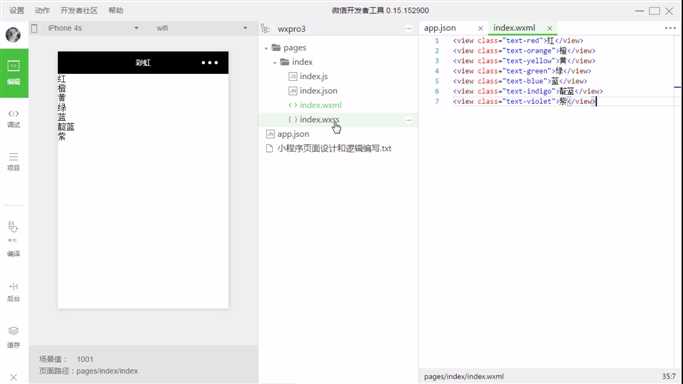683x384 pixels.
Task: Click the index.wxml file type icon
Action: coord(293,105)
